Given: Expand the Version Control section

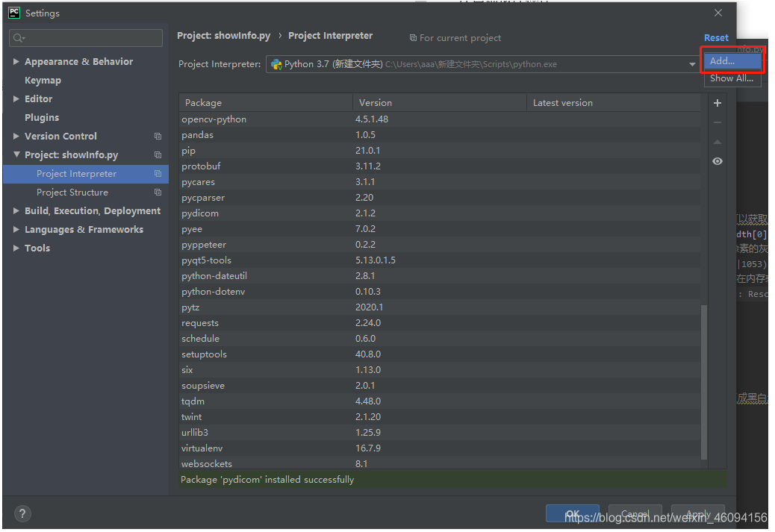Looking at the screenshot, I should point(16,137).
